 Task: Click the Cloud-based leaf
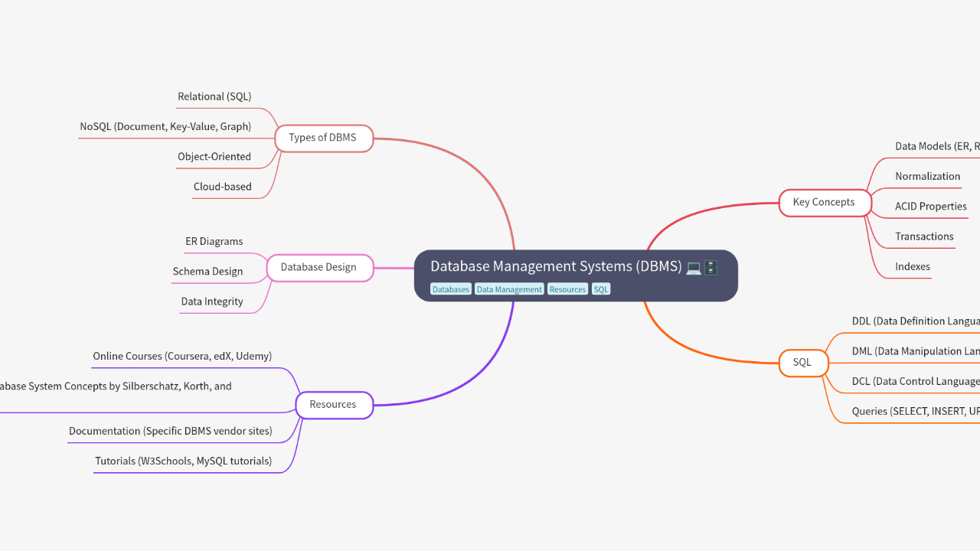click(x=222, y=186)
